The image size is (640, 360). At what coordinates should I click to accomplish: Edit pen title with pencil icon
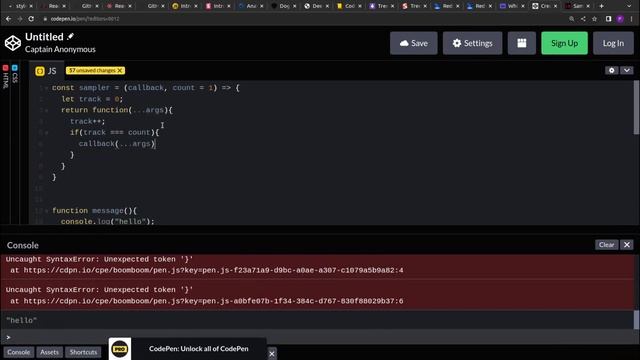coord(71,36)
